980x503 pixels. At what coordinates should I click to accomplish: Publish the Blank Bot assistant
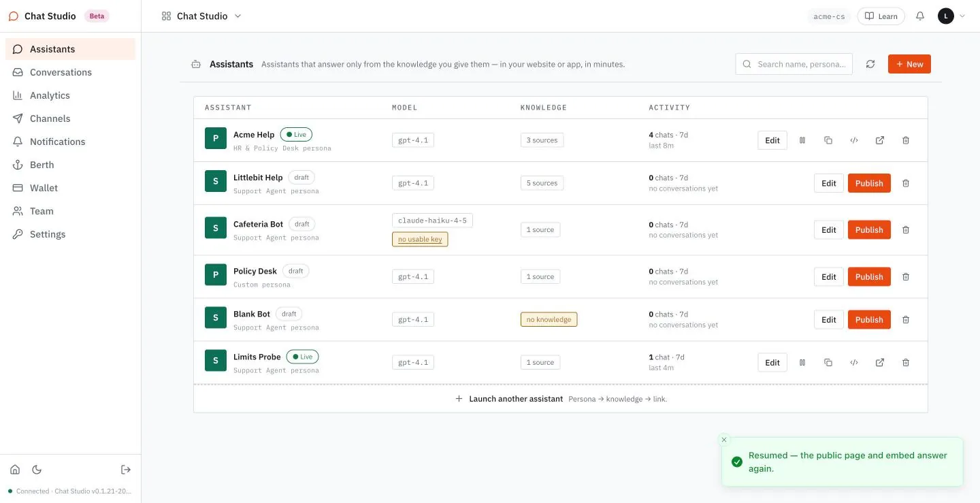click(869, 320)
